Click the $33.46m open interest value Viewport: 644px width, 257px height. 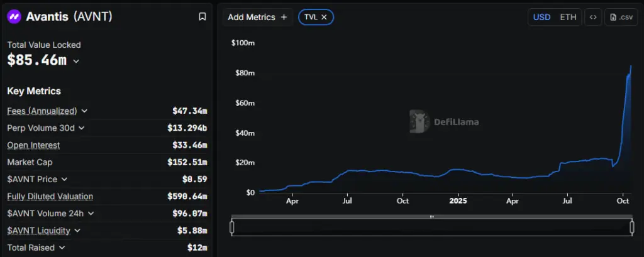tap(190, 145)
